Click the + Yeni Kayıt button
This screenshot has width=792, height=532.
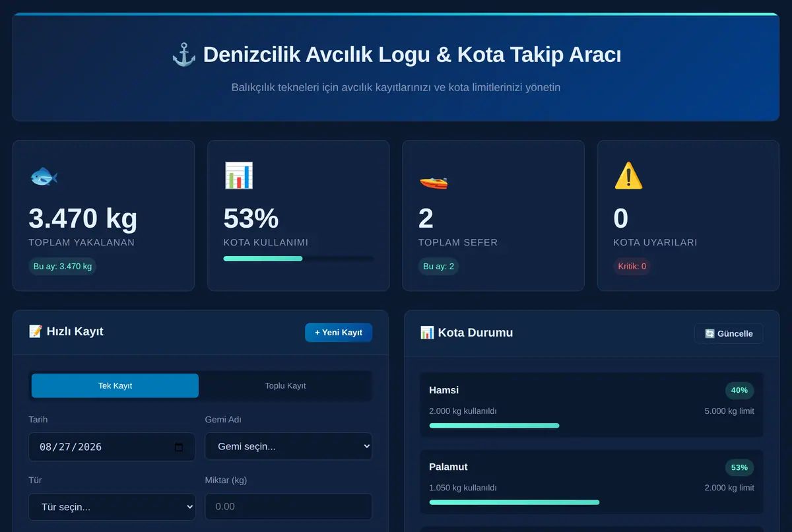(339, 333)
